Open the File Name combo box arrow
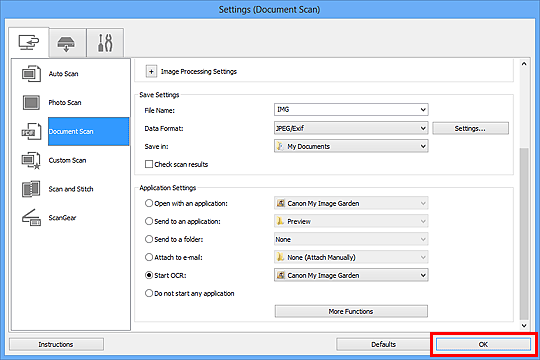The height and width of the screenshot is (360, 540). click(423, 110)
